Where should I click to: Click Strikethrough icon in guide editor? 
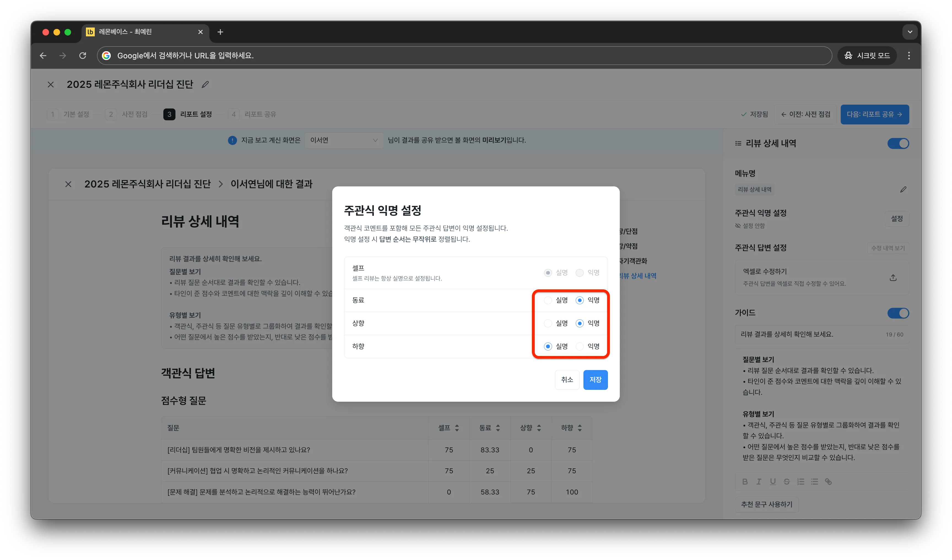[x=786, y=482]
